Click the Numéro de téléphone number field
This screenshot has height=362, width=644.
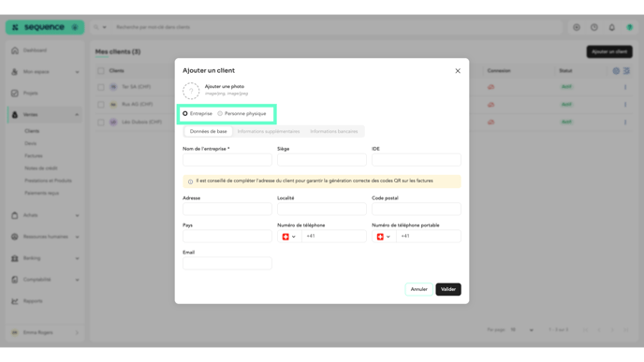coord(334,236)
